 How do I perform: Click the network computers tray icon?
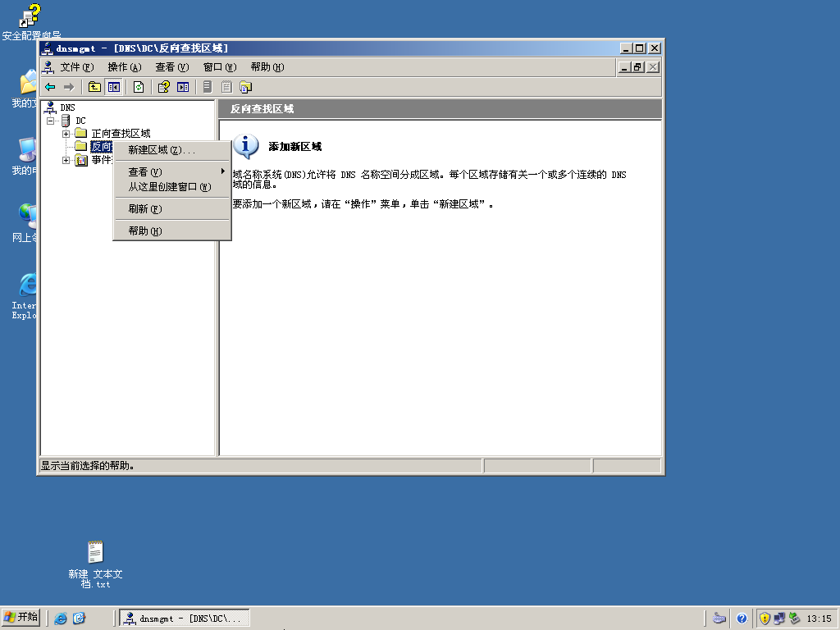coord(779,619)
